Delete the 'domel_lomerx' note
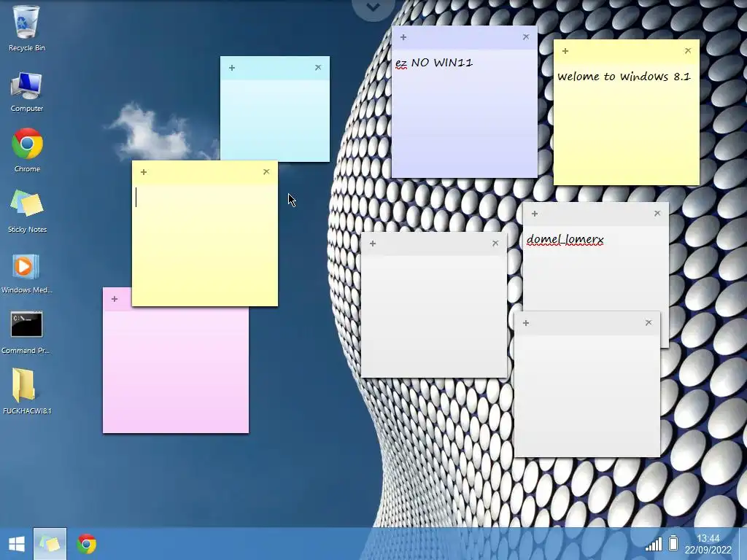This screenshot has width=747, height=560. coord(657,214)
